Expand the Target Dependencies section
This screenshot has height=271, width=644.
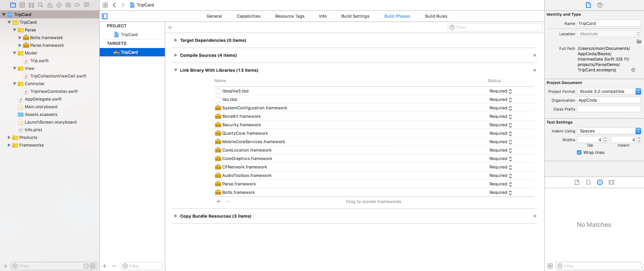click(x=175, y=40)
